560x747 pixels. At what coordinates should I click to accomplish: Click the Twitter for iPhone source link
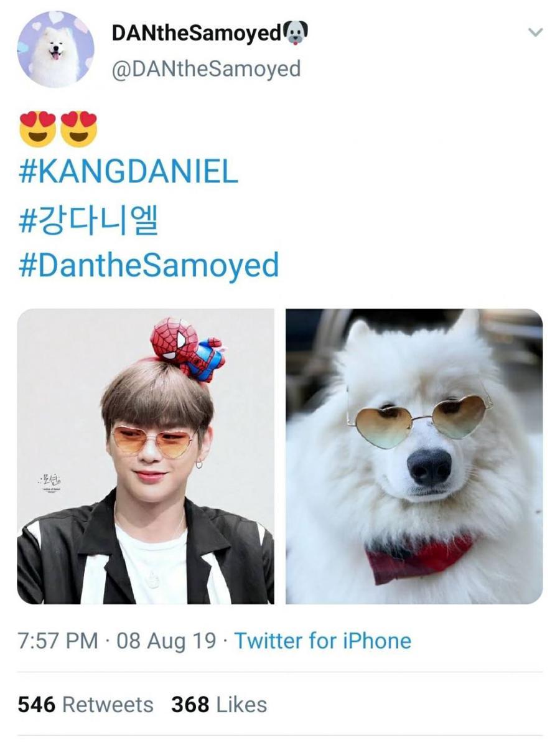coord(322,641)
